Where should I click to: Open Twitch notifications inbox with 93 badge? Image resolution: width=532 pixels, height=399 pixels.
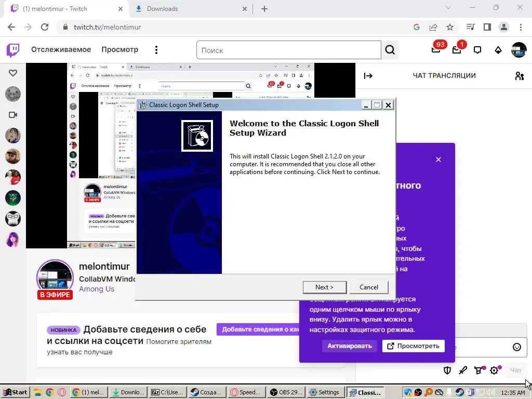click(x=436, y=49)
